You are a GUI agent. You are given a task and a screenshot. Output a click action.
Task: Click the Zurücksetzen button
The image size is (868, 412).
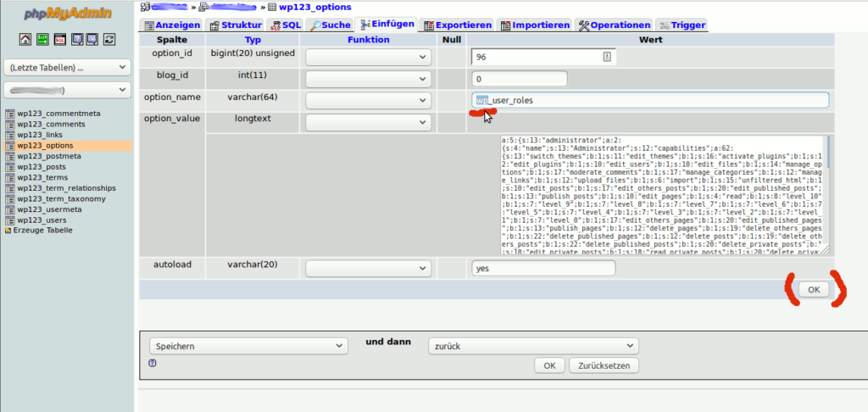(x=604, y=365)
